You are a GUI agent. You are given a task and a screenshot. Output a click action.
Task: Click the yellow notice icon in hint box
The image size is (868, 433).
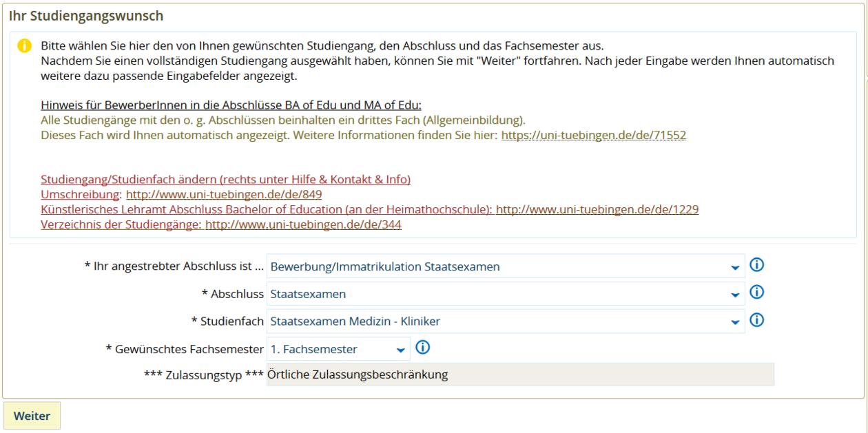click(x=24, y=46)
